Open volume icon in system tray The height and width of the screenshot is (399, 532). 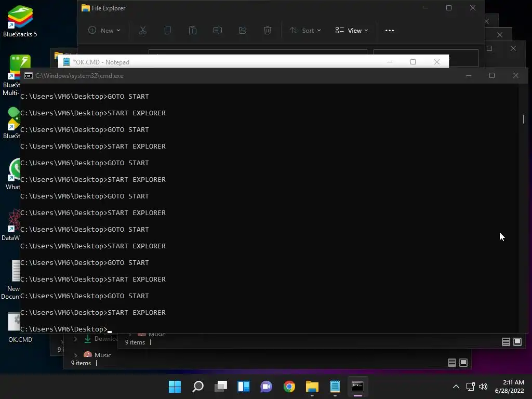click(x=483, y=387)
